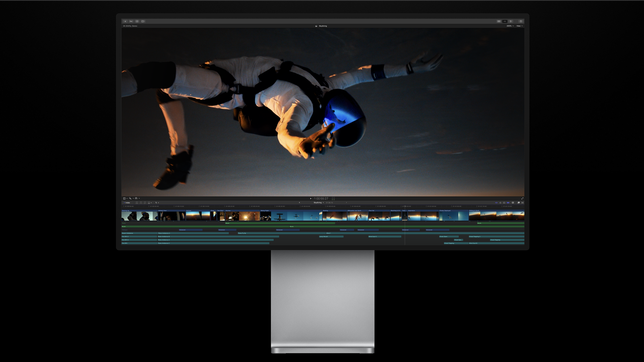Open the Index panel in the timeline
This screenshot has height=362, width=644.
pos(127,203)
